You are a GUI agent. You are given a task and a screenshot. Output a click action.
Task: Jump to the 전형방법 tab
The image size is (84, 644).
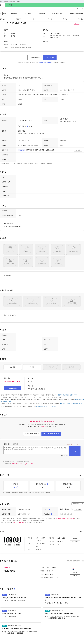tap(65, 19)
